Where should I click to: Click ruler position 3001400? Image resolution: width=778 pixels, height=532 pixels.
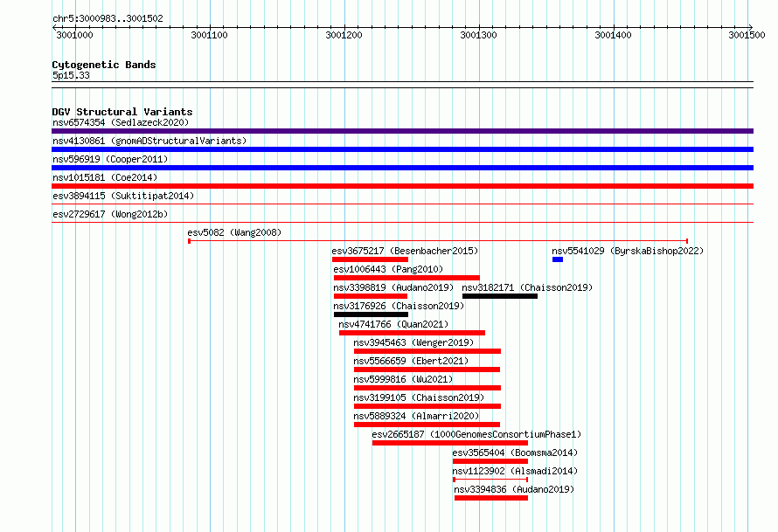(x=614, y=35)
